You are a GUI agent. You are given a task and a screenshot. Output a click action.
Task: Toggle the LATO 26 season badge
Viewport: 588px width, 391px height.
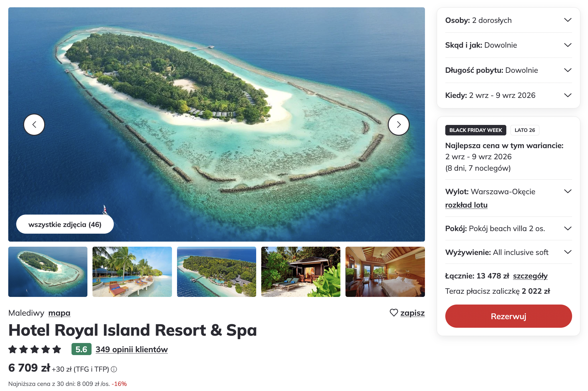pyautogui.click(x=524, y=130)
